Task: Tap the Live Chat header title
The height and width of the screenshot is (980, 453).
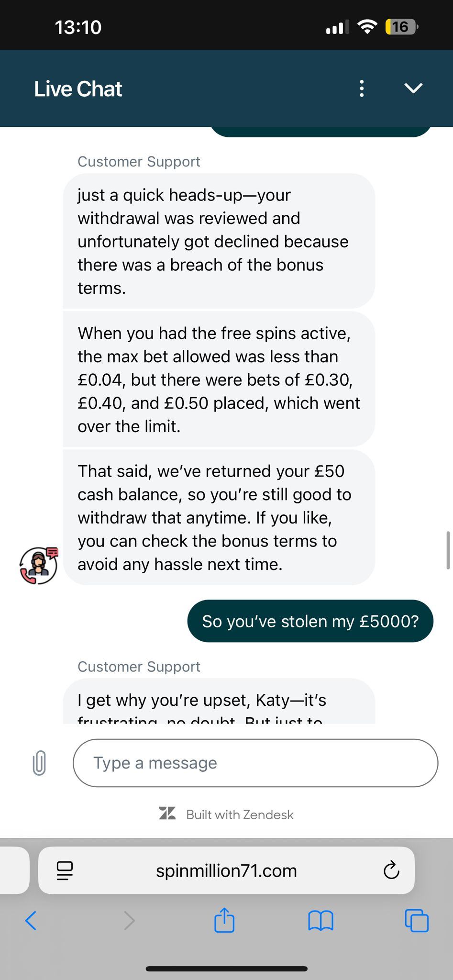Action: point(78,89)
